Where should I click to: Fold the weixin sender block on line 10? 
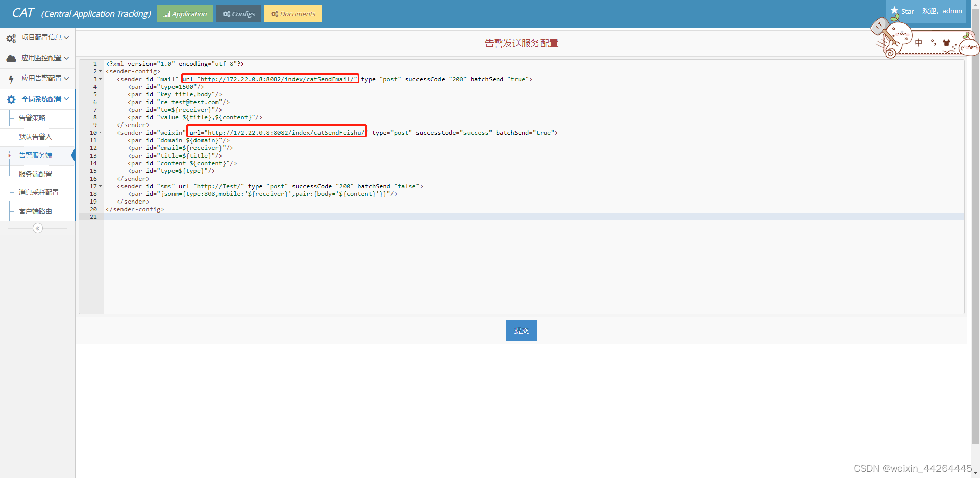point(100,133)
